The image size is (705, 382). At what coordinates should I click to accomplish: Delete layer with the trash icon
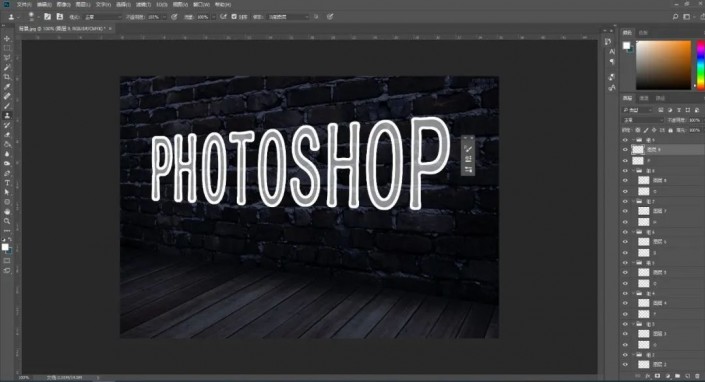click(x=697, y=376)
